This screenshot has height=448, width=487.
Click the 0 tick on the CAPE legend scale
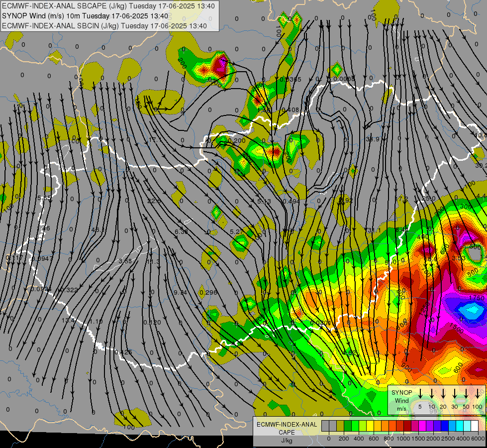click(x=329, y=439)
